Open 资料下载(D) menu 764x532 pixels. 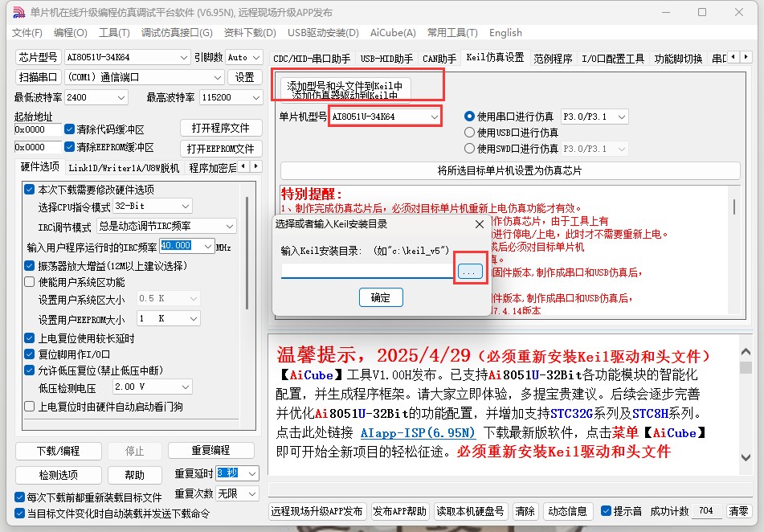[x=250, y=33]
